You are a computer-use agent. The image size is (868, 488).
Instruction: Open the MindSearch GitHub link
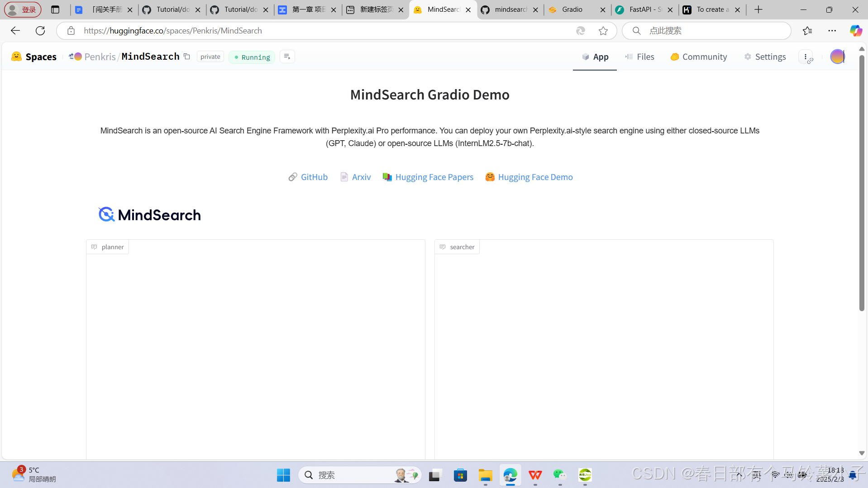tap(314, 177)
